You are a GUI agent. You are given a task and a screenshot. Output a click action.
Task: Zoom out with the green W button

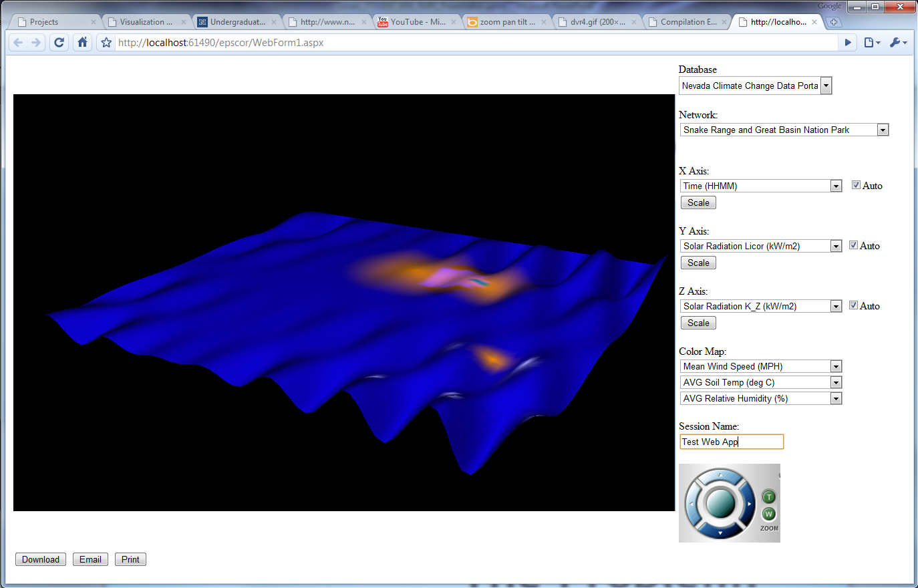(x=769, y=514)
